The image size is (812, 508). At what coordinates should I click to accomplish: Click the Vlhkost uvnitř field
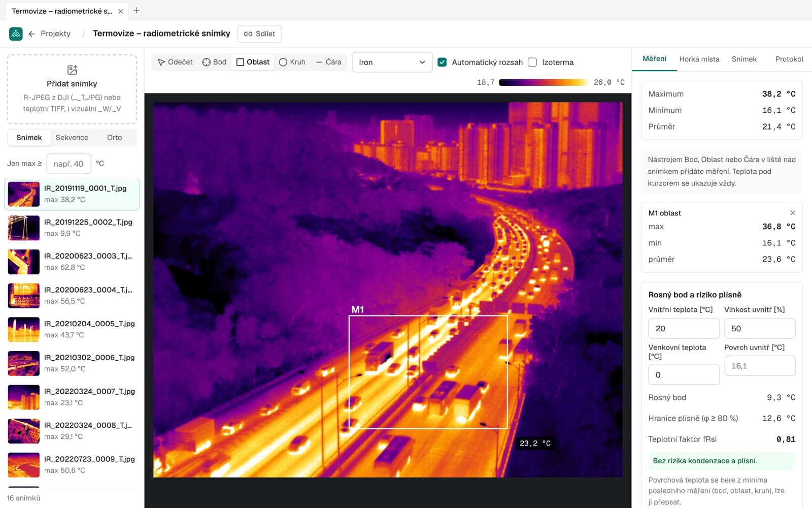point(760,329)
